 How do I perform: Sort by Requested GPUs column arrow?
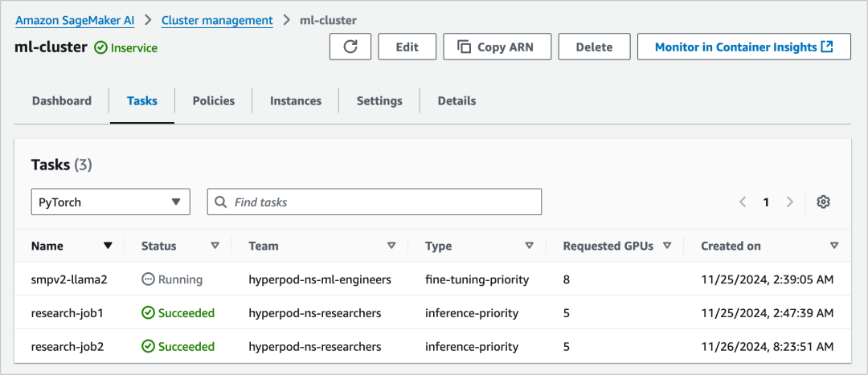pyautogui.click(x=667, y=246)
